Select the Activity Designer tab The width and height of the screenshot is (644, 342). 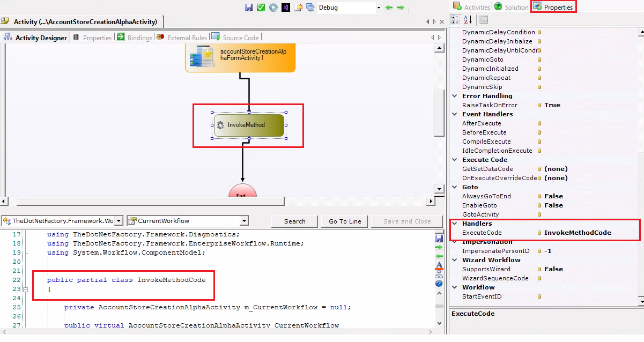click(35, 38)
